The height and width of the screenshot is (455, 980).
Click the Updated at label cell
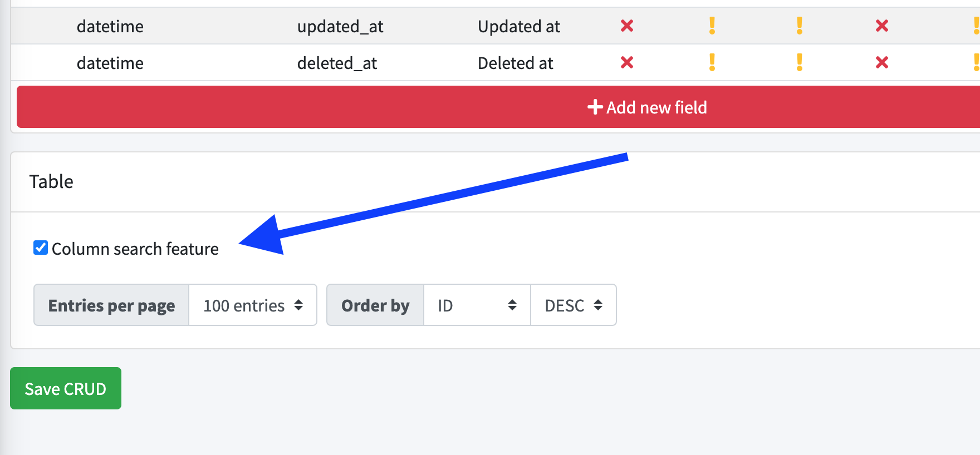pos(519,26)
